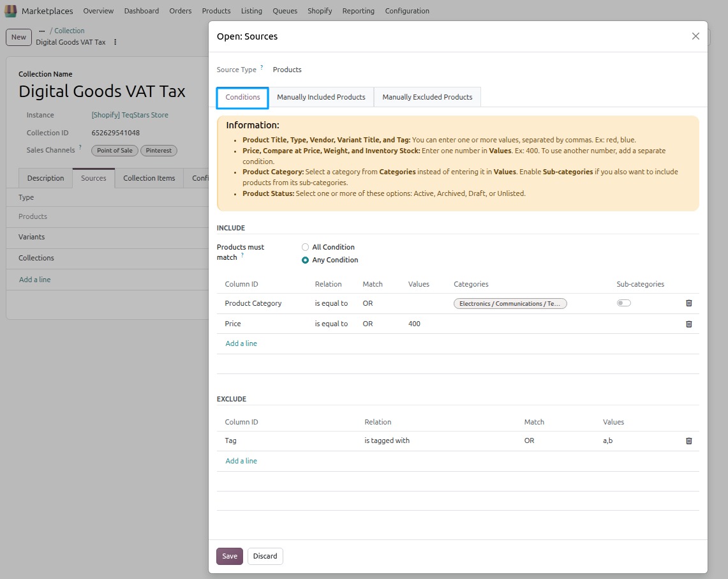Image resolution: width=728 pixels, height=579 pixels.
Task: Show help tooltip for Products must match
Action: pos(242,255)
